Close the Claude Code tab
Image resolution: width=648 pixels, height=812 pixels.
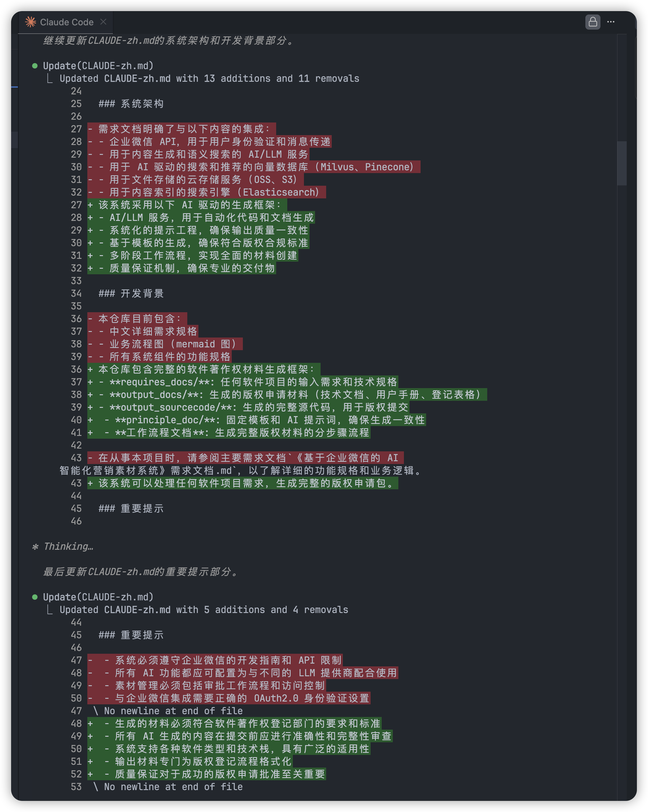coord(103,22)
